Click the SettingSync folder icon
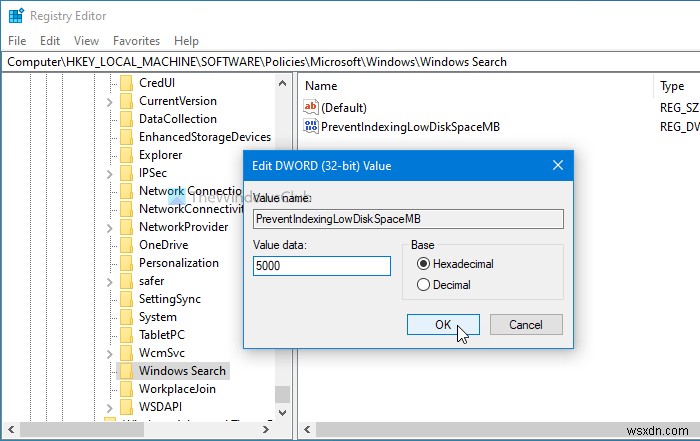This screenshot has width=700, height=441. [x=126, y=299]
